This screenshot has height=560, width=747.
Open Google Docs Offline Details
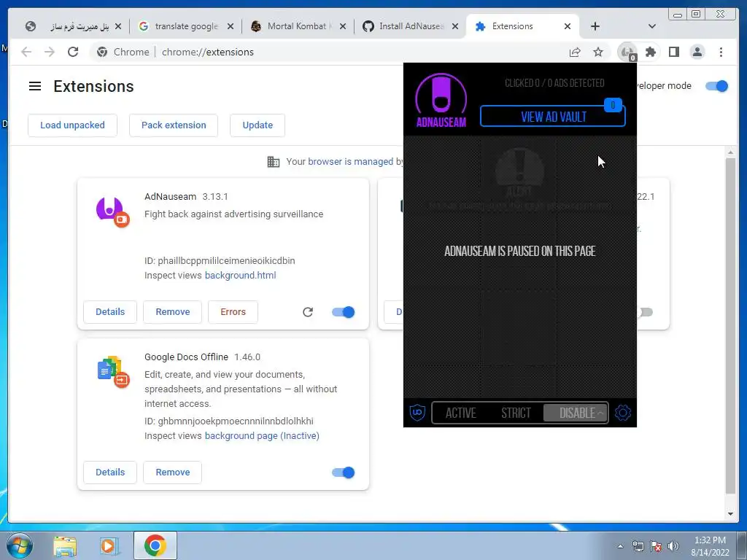coord(110,472)
